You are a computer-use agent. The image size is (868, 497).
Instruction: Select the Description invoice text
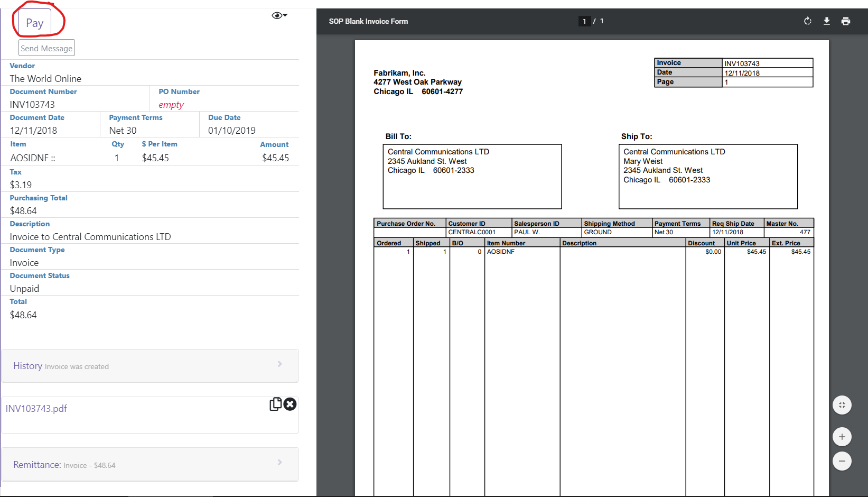(90, 237)
